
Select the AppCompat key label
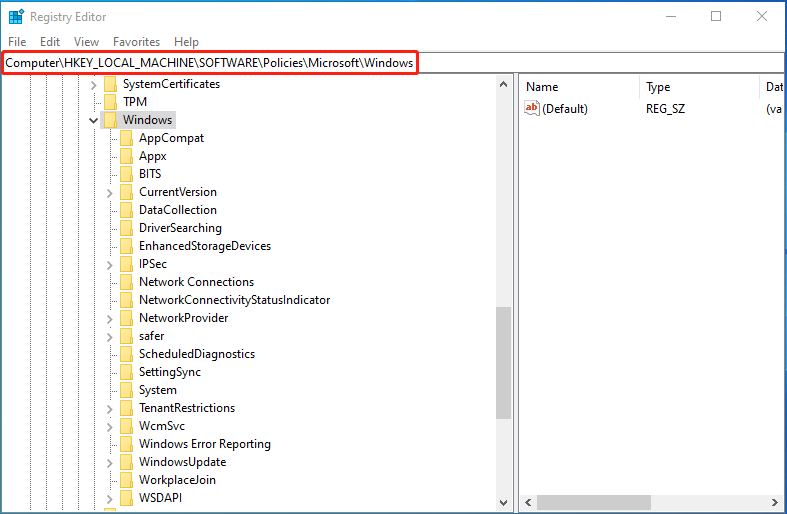pyautogui.click(x=171, y=138)
